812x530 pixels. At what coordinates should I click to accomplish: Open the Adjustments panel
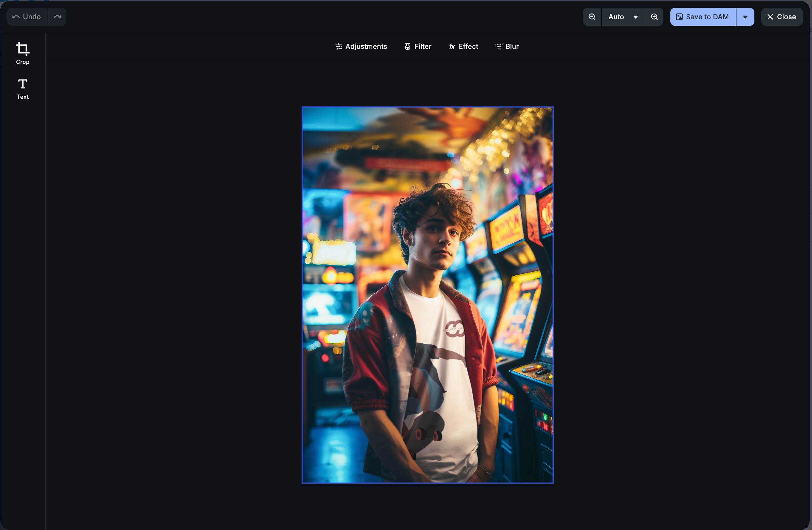(361, 46)
